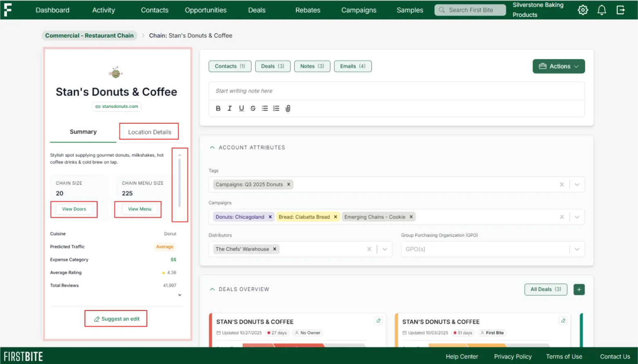This screenshot has height=364, width=638.
Task: Edit the deal card showing 27 days
Action: [378, 321]
